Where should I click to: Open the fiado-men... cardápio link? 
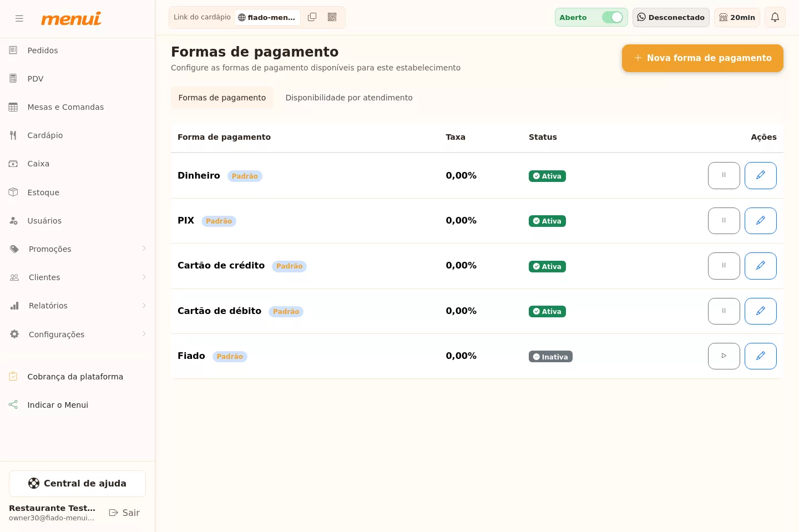267,17
